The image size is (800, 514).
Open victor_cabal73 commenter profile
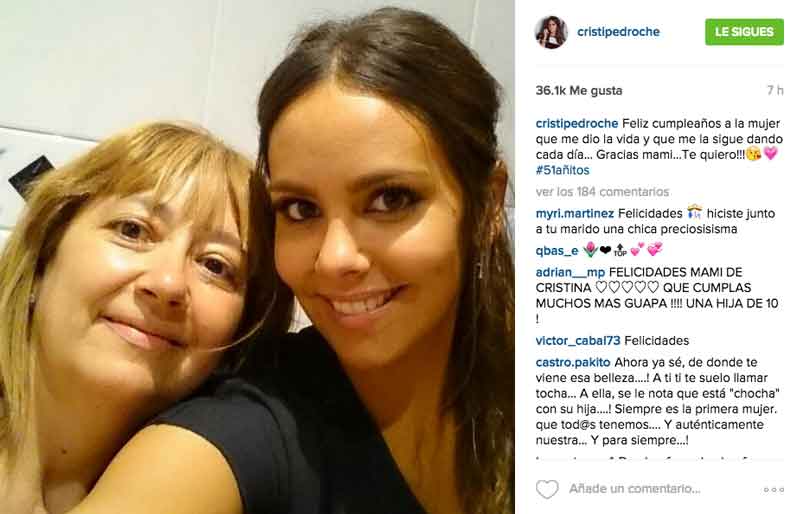pos(578,340)
